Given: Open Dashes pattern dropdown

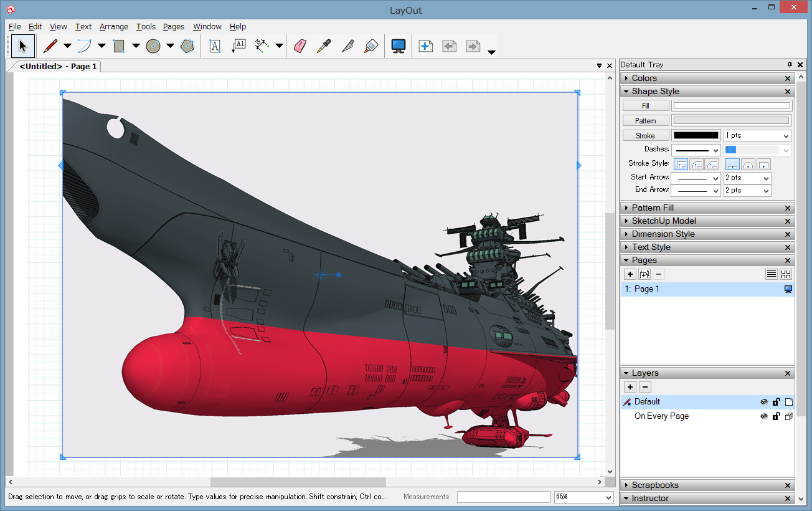Looking at the screenshot, I should click(x=716, y=150).
